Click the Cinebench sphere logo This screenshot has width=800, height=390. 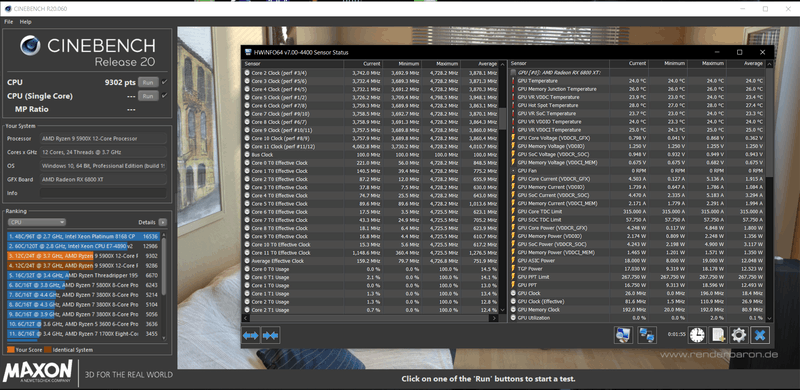[30, 45]
